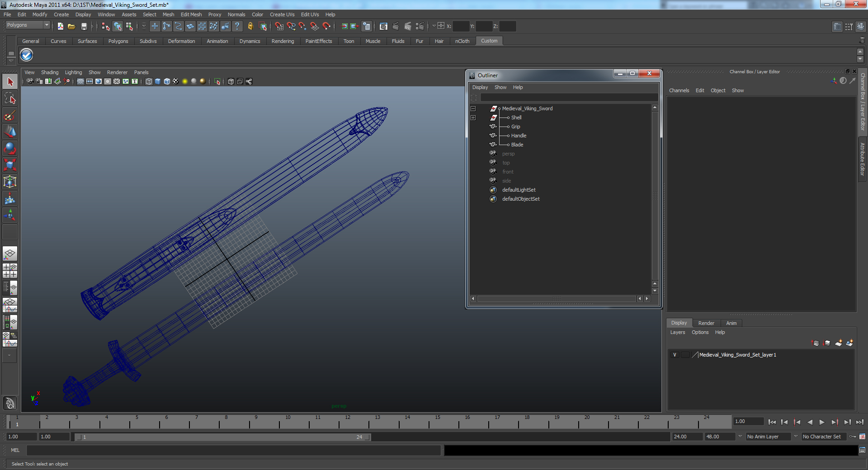Click the Snap to points magnet icon

pos(303,26)
